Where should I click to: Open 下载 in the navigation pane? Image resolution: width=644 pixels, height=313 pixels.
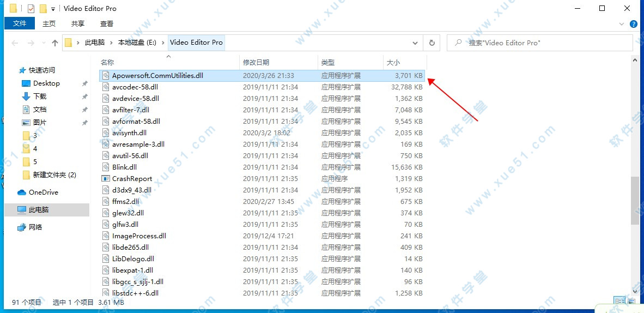[40, 96]
